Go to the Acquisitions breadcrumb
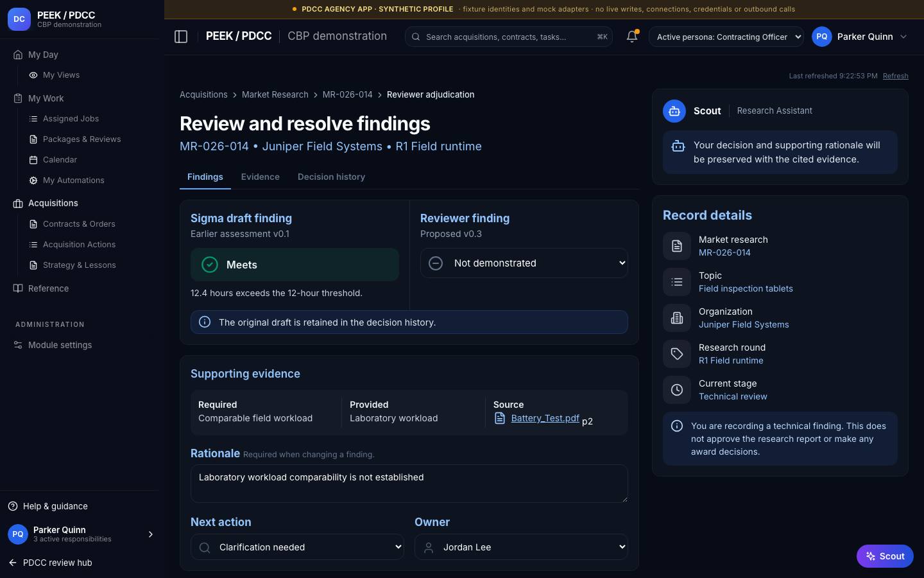This screenshot has width=924, height=578. [x=203, y=94]
